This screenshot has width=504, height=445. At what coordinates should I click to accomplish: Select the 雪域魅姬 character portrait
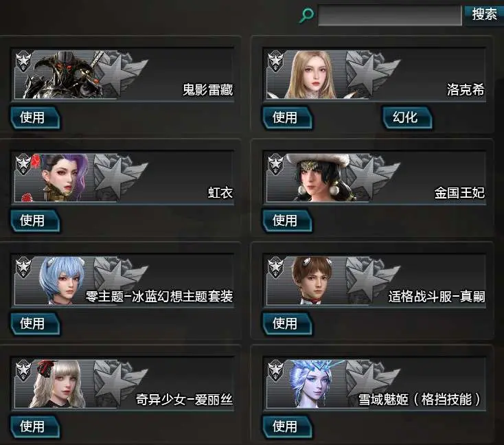point(311,384)
